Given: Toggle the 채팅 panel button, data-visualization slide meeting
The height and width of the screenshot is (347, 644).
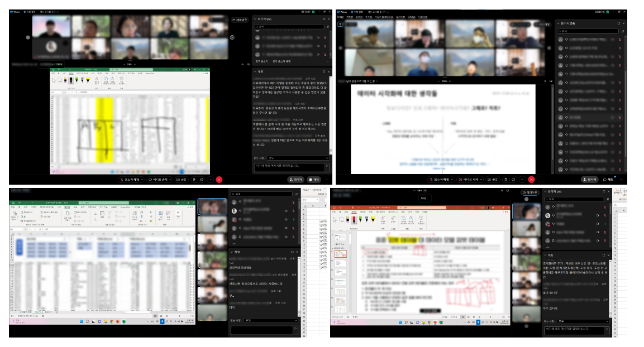Looking at the screenshot, I should pyautogui.click(x=608, y=180).
